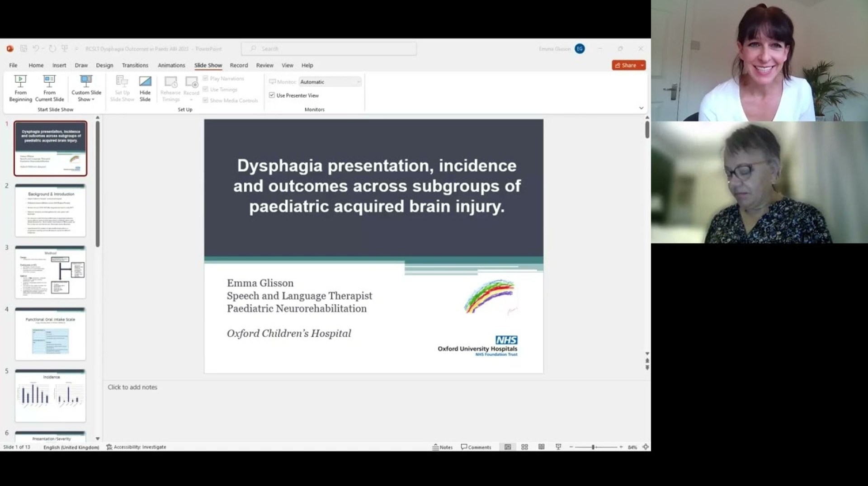This screenshot has width=868, height=486.
Task: Go to next slide arrow on editor scrollbar
Action: [647, 368]
